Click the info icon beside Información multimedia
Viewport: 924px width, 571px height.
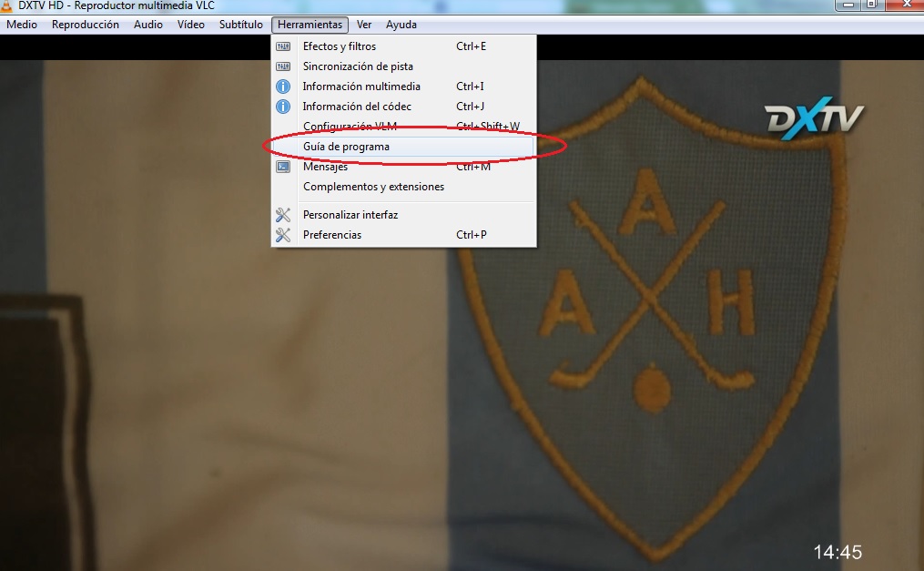click(283, 87)
